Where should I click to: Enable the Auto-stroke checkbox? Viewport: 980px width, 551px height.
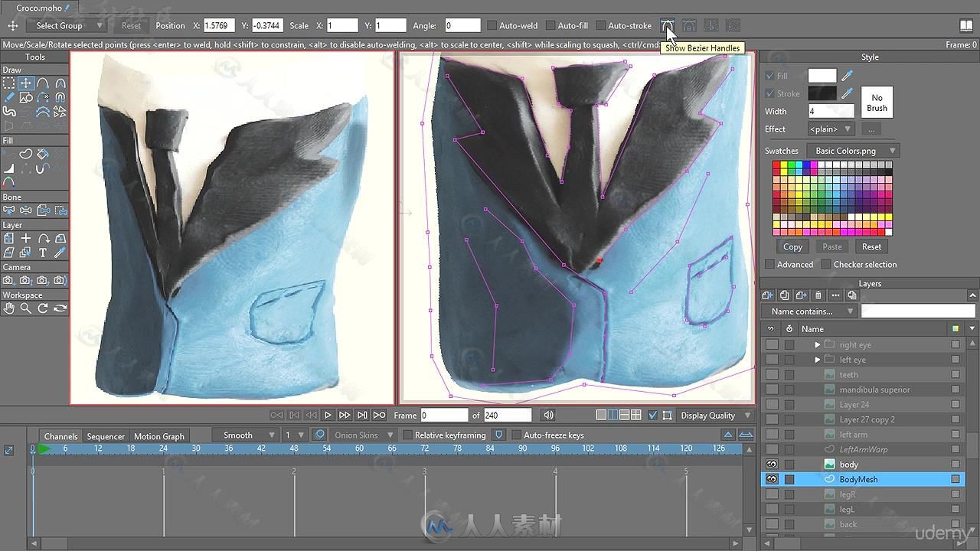click(601, 26)
